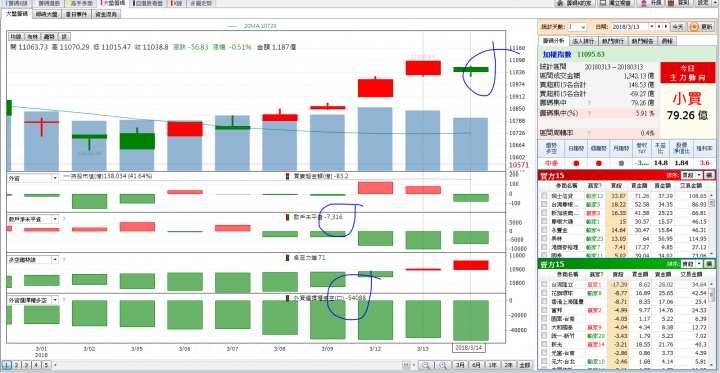Screen dimensions: 720x373
Task: Click help icon next to 外資選擇權多空 selector
Action: click(x=64, y=300)
